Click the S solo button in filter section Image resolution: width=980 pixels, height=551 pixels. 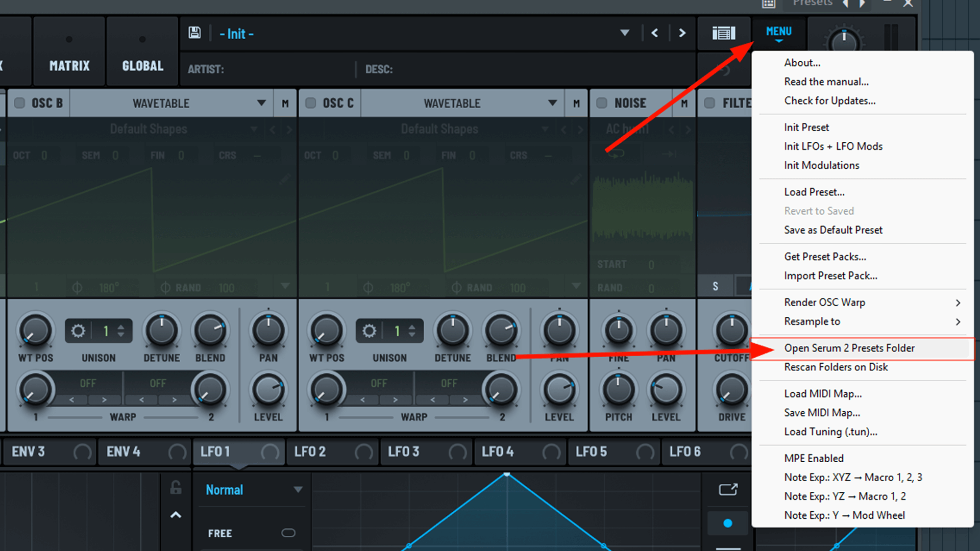(x=715, y=286)
